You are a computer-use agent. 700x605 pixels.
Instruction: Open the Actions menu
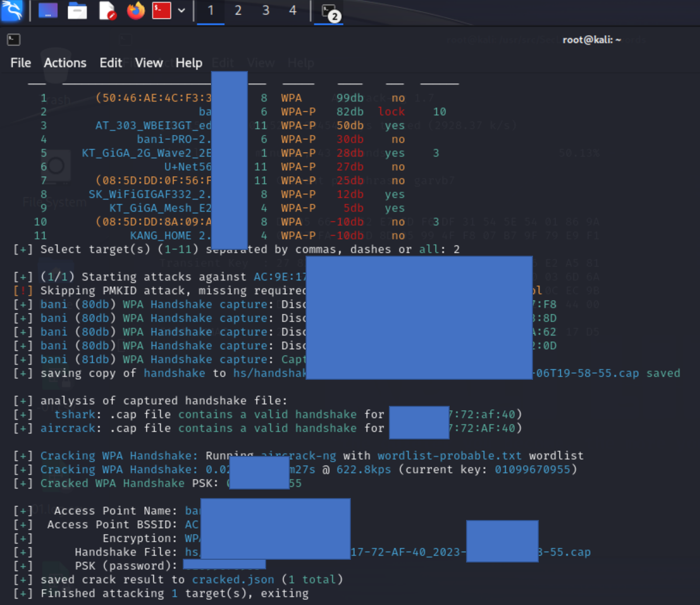65,63
